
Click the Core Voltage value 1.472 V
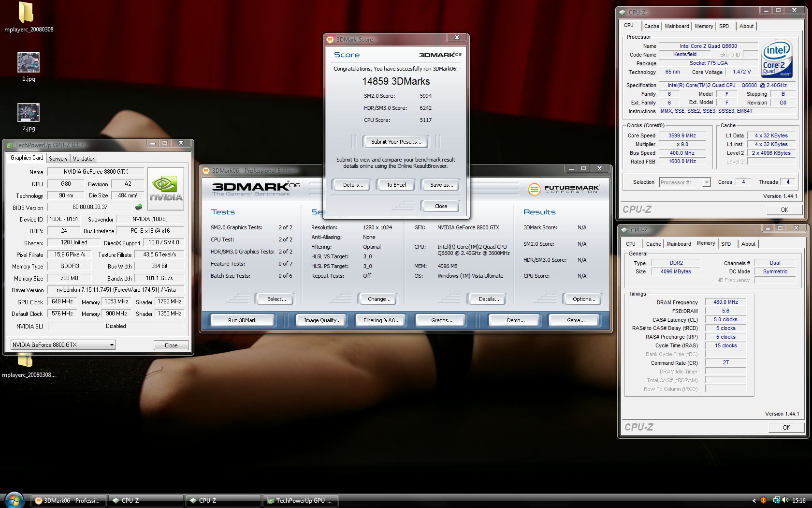[x=741, y=72]
